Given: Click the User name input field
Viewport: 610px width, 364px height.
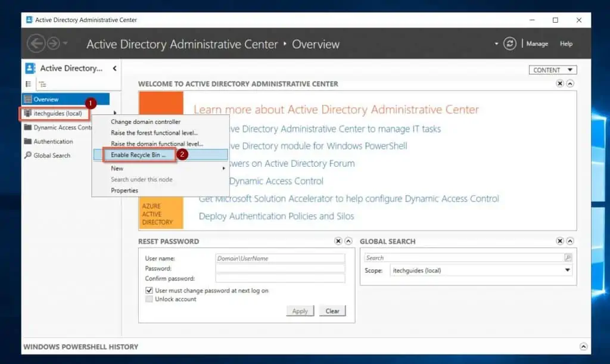Looking at the screenshot, I should click(x=280, y=259).
